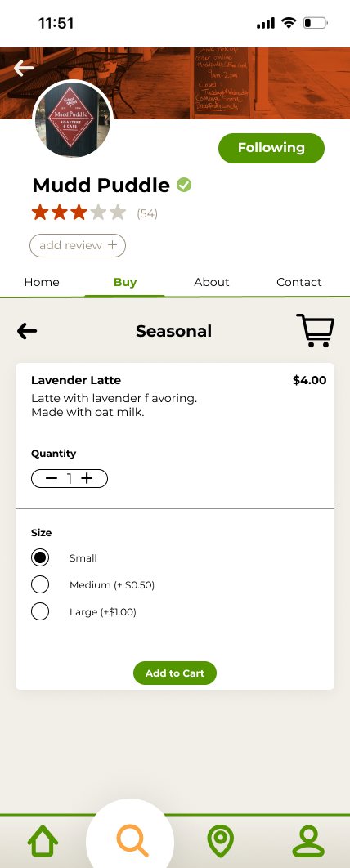
Task: Choose Medium size radio button
Action: point(40,584)
